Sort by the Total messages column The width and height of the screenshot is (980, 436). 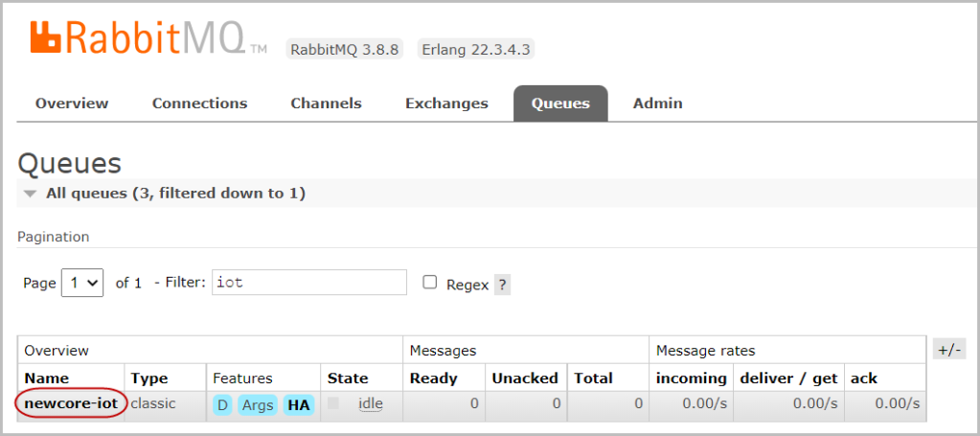[x=593, y=378]
